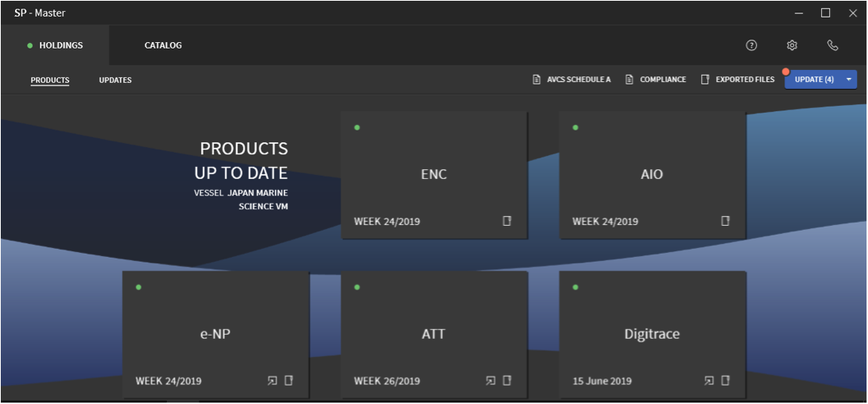Click WEEK 24/2019 on the ENC card

(387, 222)
